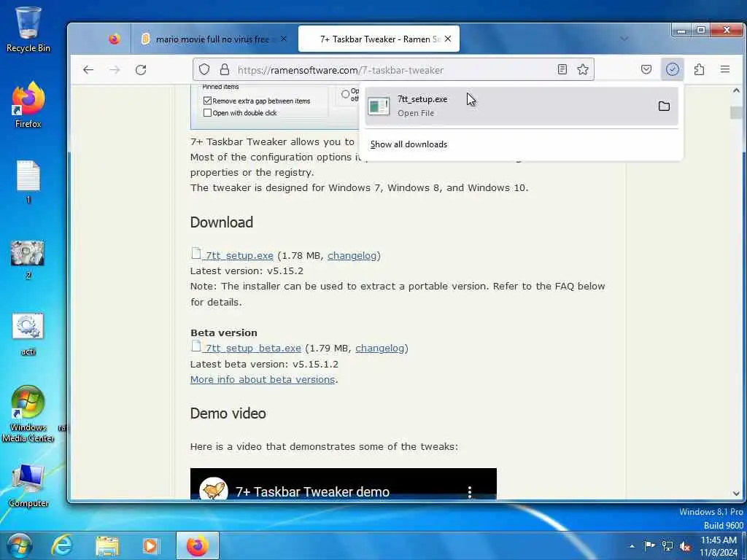Open the media player taskbar icon

tap(151, 545)
